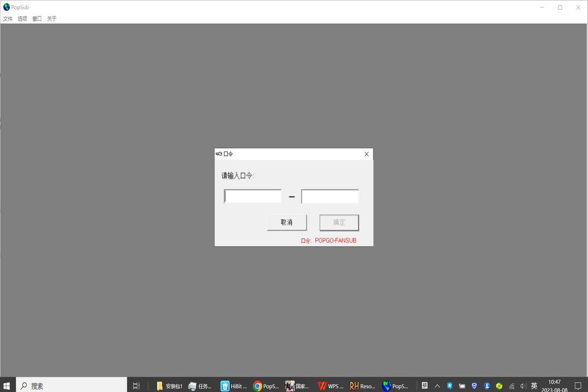Click the PopSub globe icon in title bar
This screenshot has width=588, height=392.
click(x=7, y=7)
